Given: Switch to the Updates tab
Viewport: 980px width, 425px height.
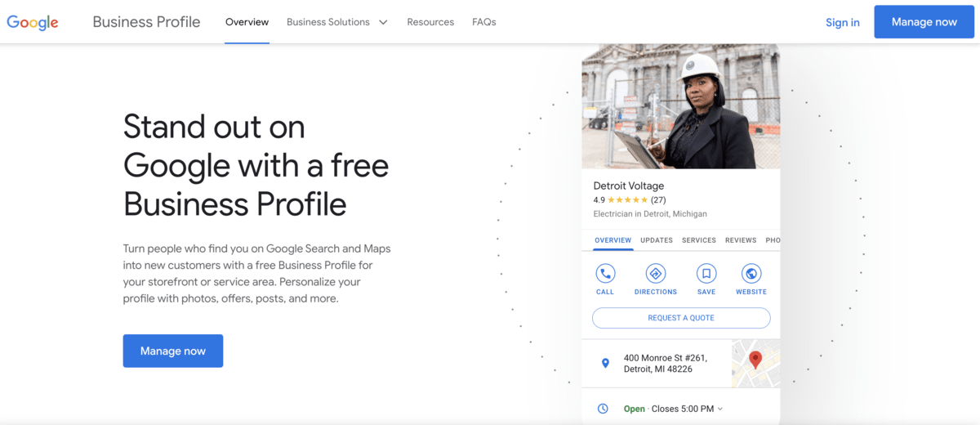Looking at the screenshot, I should point(657,240).
